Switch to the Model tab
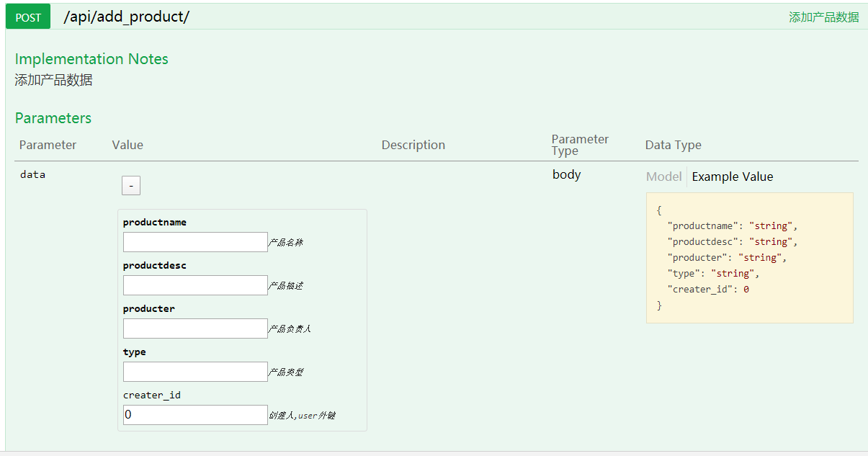This screenshot has height=456, width=868. click(x=663, y=176)
